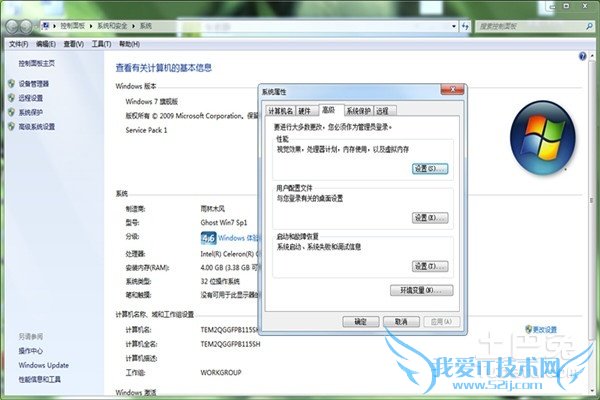Open user profiles 设置(E) button
The width and height of the screenshot is (600, 400).
tap(430, 218)
